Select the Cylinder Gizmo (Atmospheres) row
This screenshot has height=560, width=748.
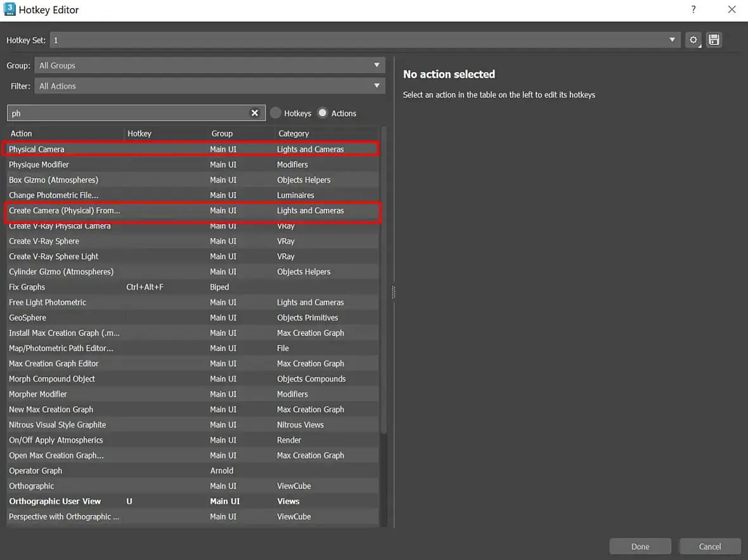[x=193, y=272]
